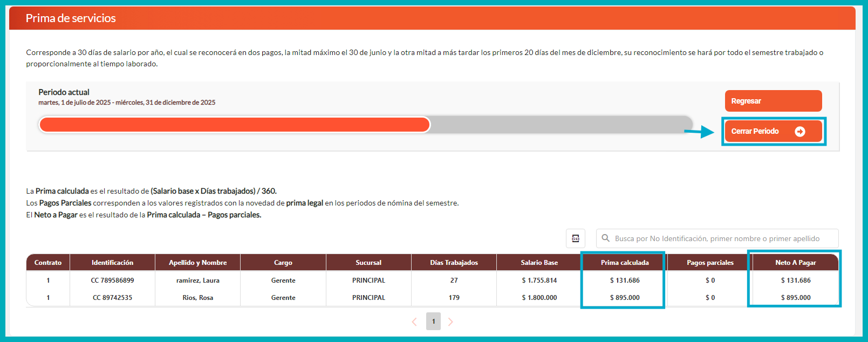Click salary value $ 1.755.814
The height and width of the screenshot is (342, 868).
(x=539, y=281)
